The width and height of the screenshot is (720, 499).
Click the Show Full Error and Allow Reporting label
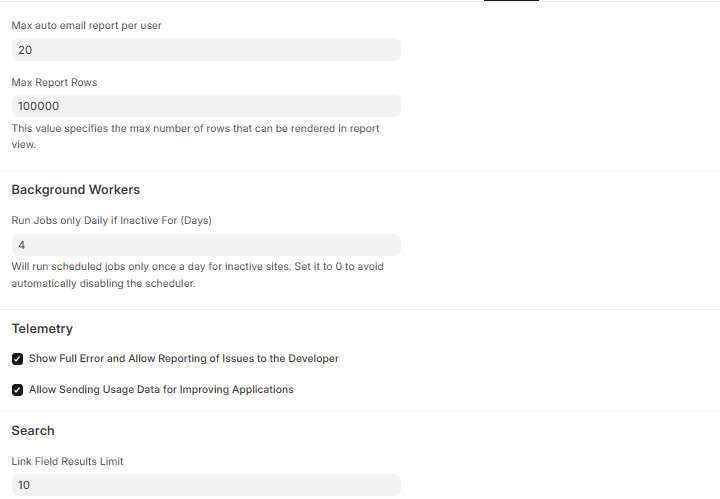pos(183,359)
